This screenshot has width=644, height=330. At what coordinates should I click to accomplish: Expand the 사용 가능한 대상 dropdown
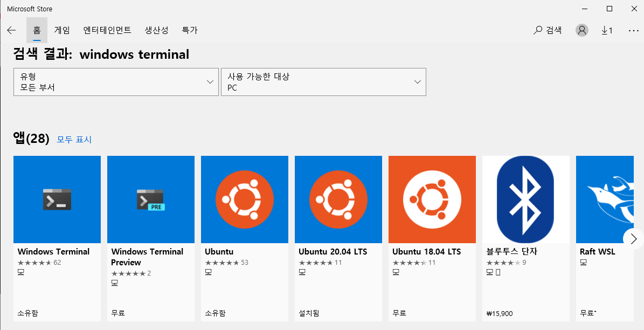(x=323, y=82)
